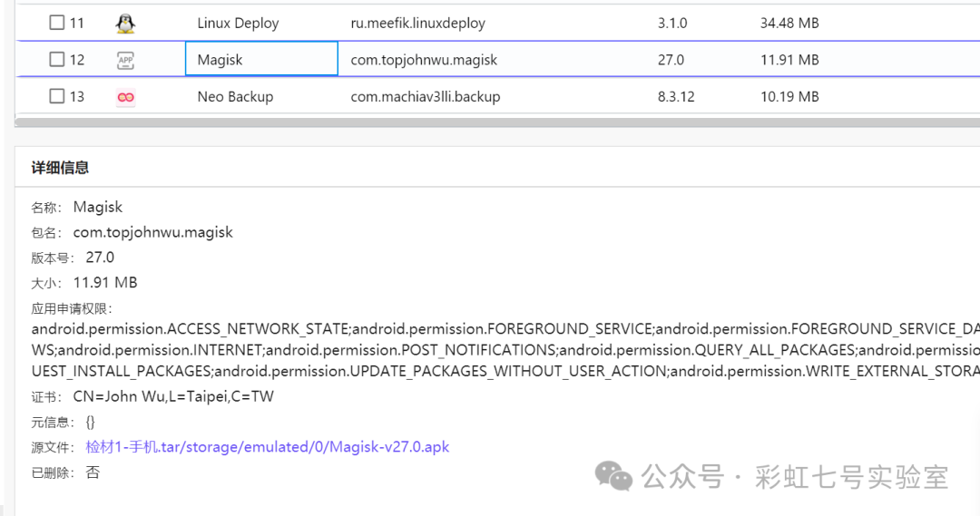This screenshot has height=516, width=980.
Task: Click the 已删除 value 否
Action: tap(93, 472)
